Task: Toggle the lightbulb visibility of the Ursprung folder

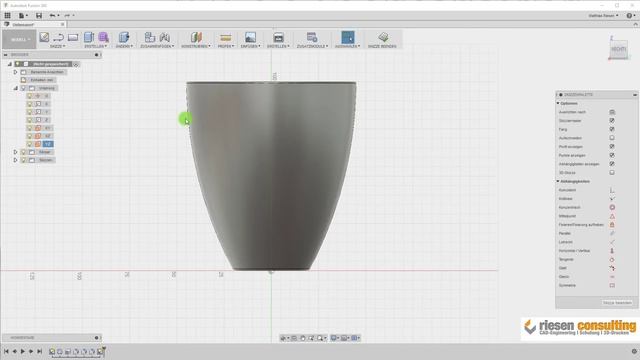Action: [23, 88]
